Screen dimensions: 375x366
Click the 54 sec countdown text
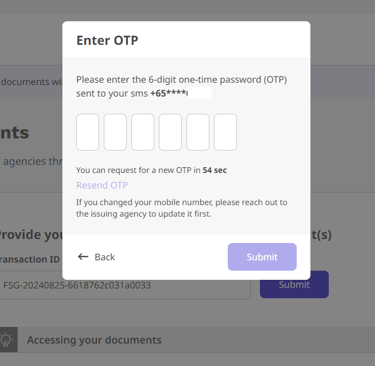pyautogui.click(x=215, y=170)
